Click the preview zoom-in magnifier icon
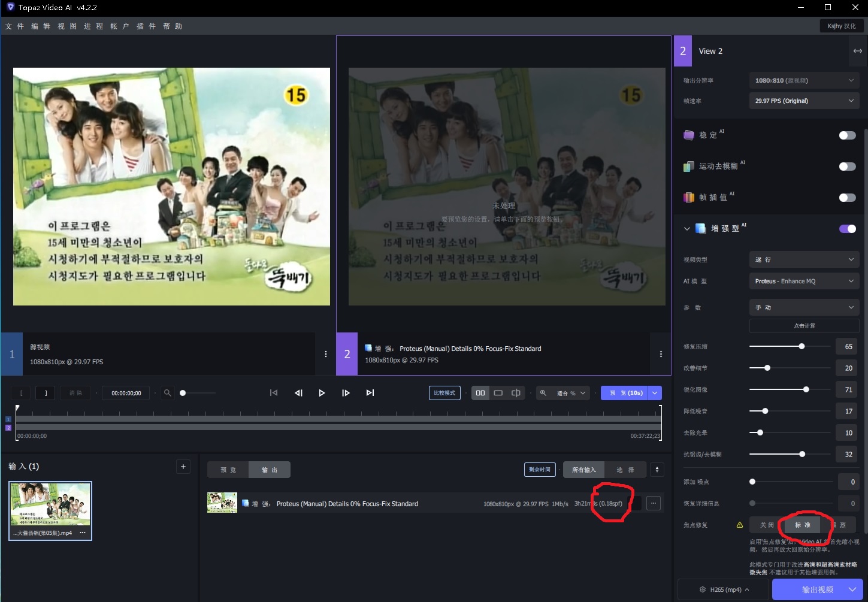Image resolution: width=868 pixels, height=602 pixels. coord(543,393)
